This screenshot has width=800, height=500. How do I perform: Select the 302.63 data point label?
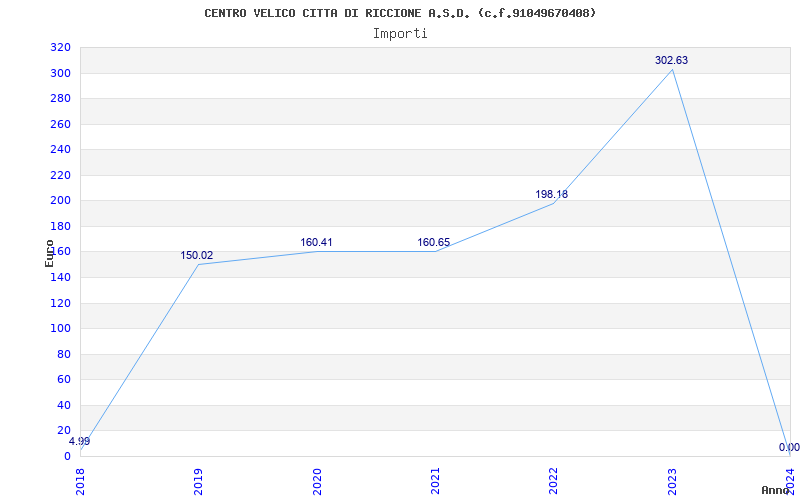tap(671, 60)
